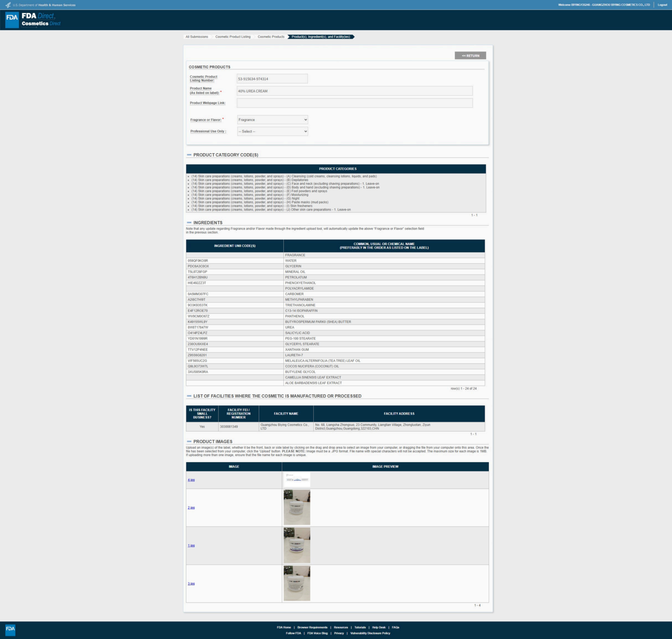Open the Fragrance or Flavor dropdown
Image resolution: width=672 pixels, height=639 pixels.
(272, 120)
